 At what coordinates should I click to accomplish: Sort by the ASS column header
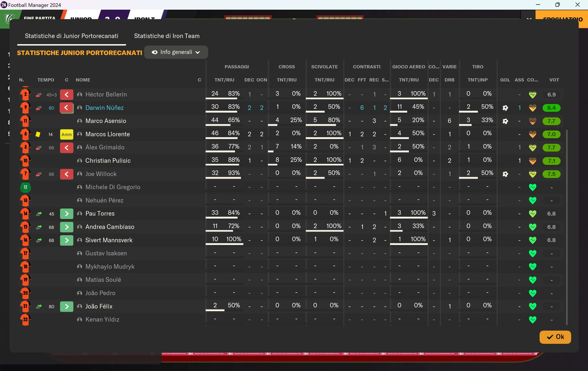tap(519, 80)
